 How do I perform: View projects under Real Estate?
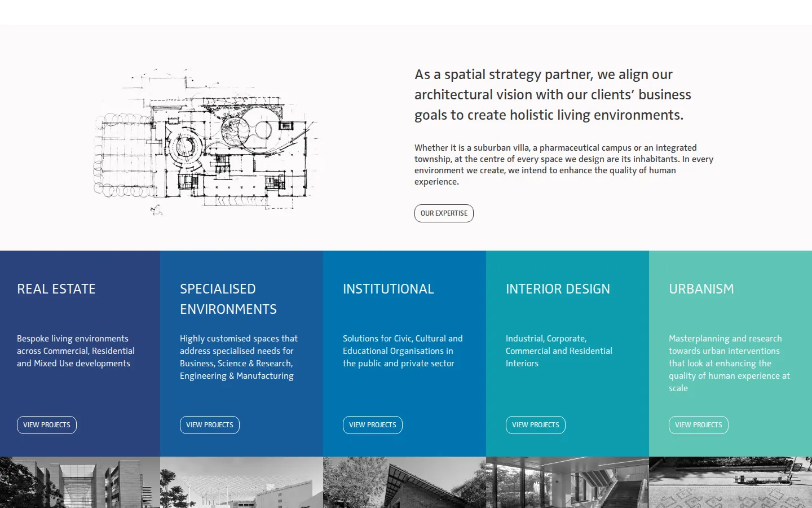tap(47, 425)
